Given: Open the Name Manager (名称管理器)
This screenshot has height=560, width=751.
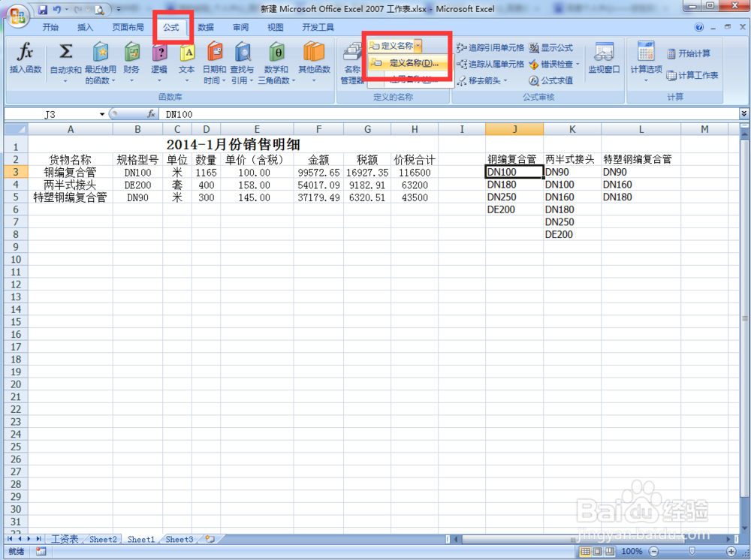Looking at the screenshot, I should pos(352,64).
